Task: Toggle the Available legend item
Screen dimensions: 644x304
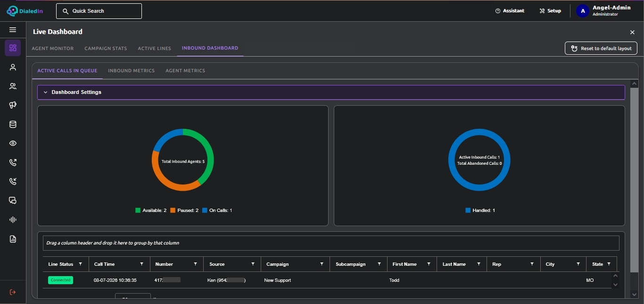Action: point(151,211)
